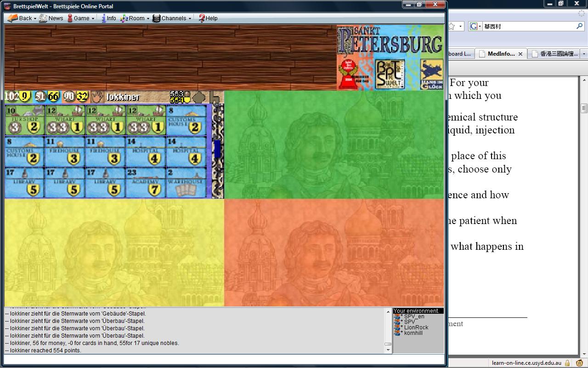Click browser page scroll-up arrow

pyautogui.click(x=584, y=81)
